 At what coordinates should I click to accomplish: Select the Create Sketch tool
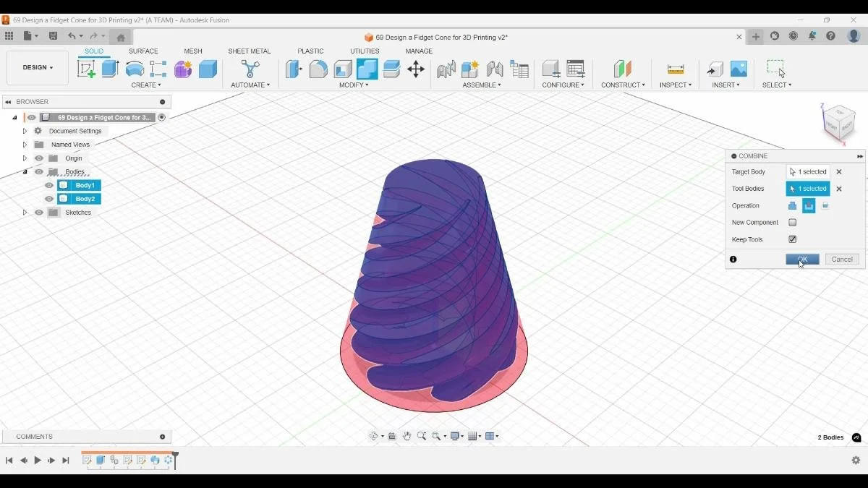coord(86,69)
